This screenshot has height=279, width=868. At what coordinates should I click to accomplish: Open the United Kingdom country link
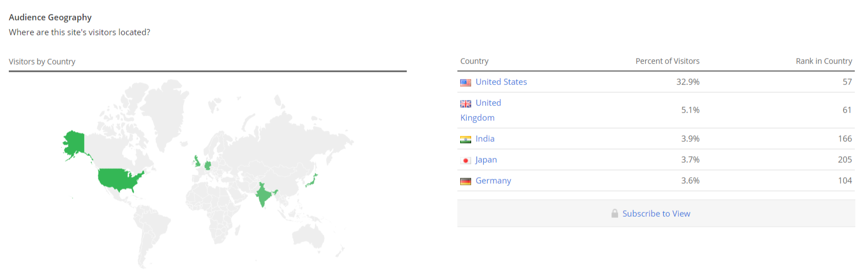[488, 103]
